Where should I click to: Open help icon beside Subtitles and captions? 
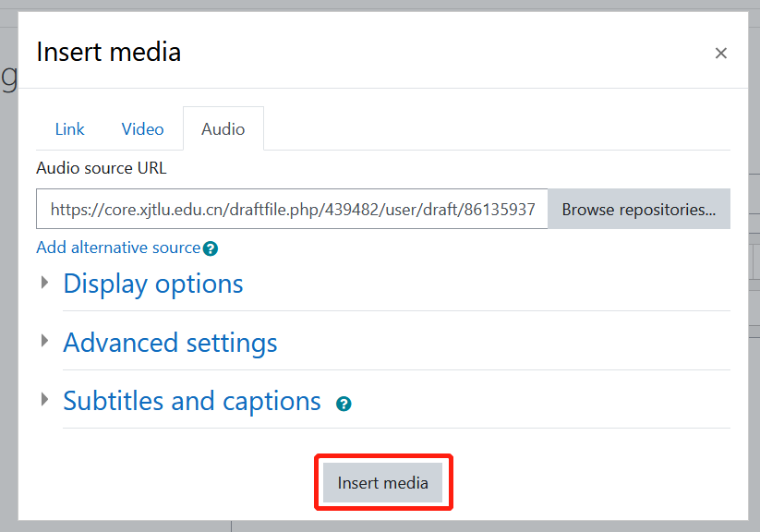pos(344,404)
